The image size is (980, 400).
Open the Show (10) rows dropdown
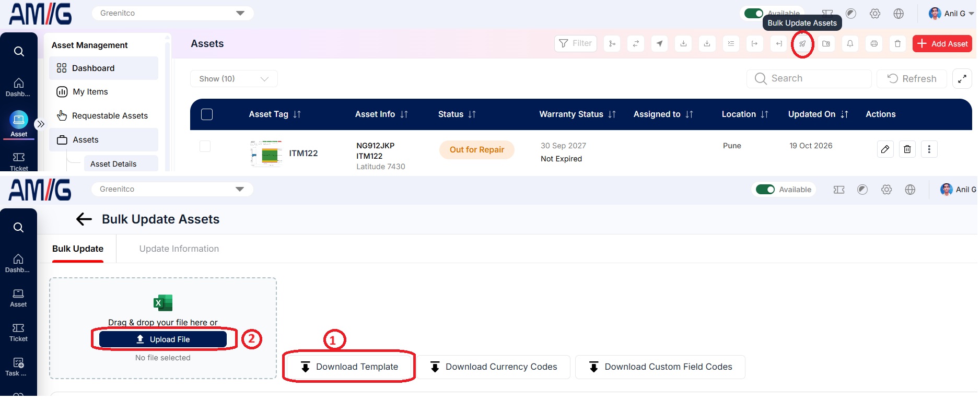click(234, 79)
